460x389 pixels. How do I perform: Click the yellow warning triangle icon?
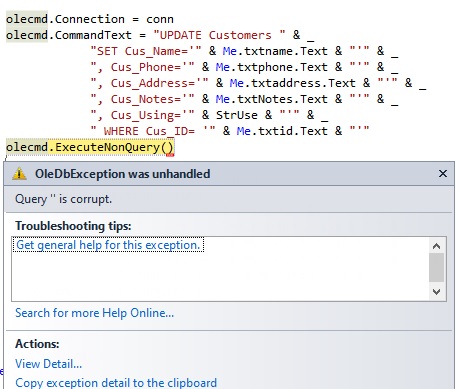[x=19, y=174]
